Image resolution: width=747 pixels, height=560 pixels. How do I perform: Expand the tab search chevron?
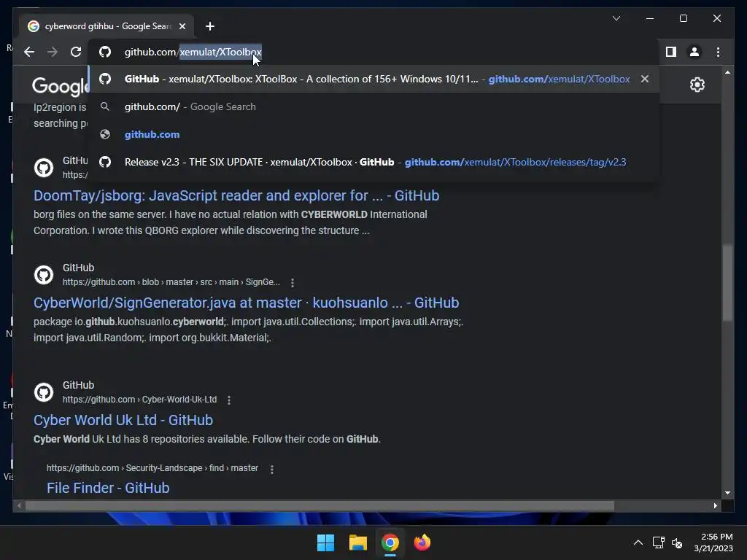[616, 18]
